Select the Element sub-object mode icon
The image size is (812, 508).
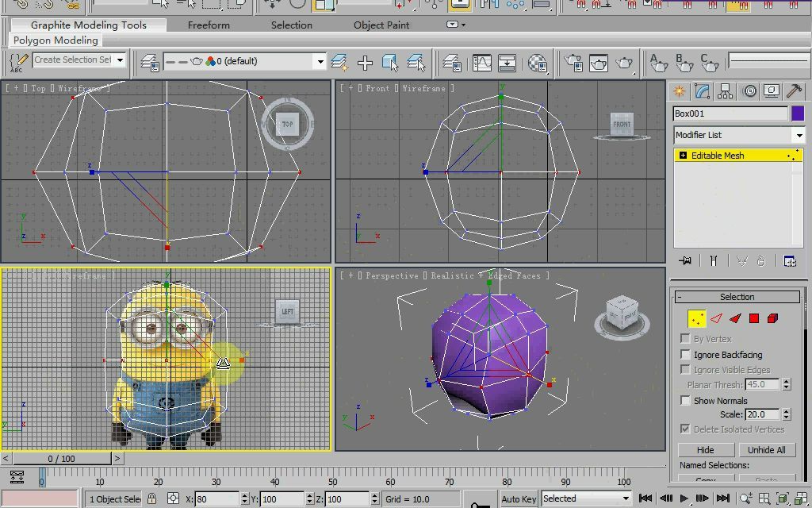click(772, 317)
